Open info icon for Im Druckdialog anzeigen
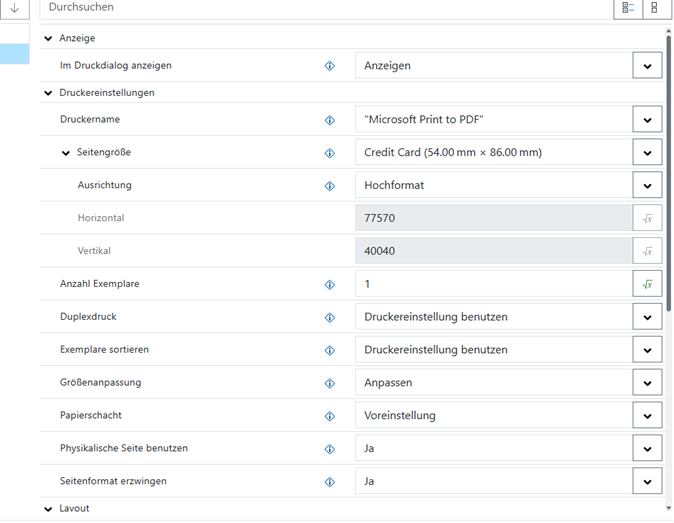Screen dimensions: 674x523 point(330,66)
